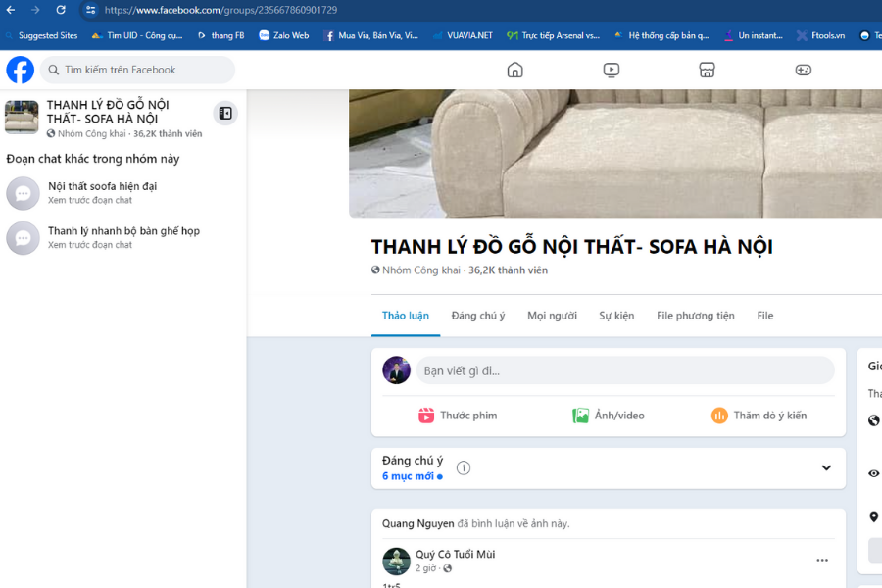Open the post options via three-dots on Quý Cô post

(821, 559)
